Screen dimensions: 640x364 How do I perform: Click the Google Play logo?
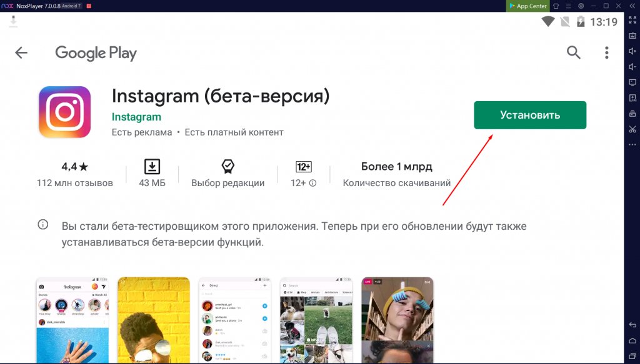pos(95,53)
